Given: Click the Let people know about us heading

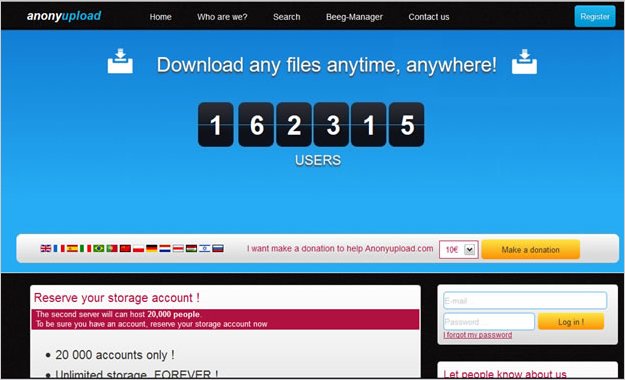Looking at the screenshot, I should [x=505, y=374].
